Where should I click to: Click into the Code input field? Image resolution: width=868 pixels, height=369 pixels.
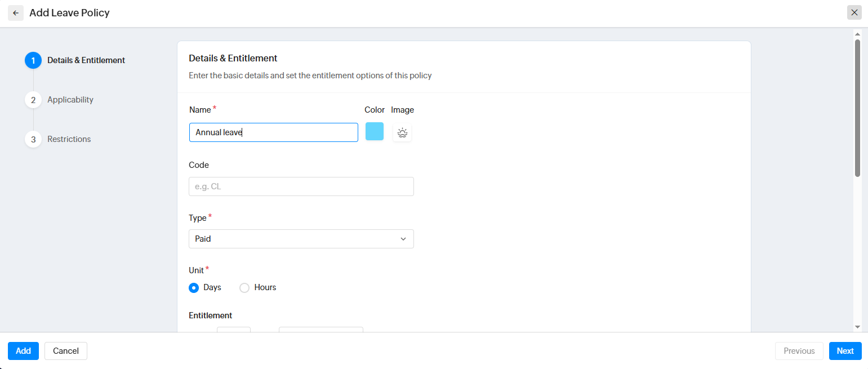point(301,186)
